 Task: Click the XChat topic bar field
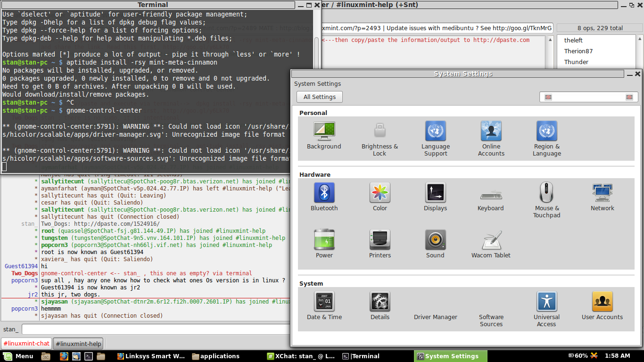[x=437, y=28]
